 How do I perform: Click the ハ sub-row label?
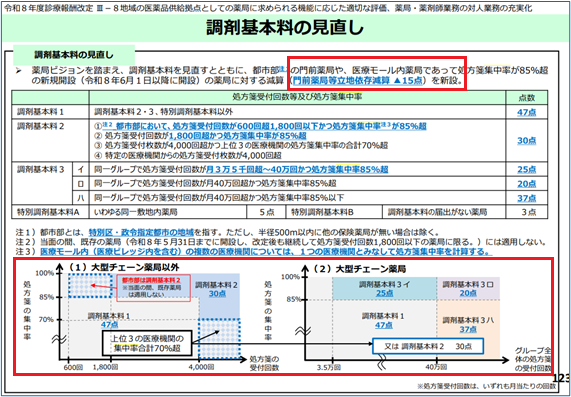80,198
